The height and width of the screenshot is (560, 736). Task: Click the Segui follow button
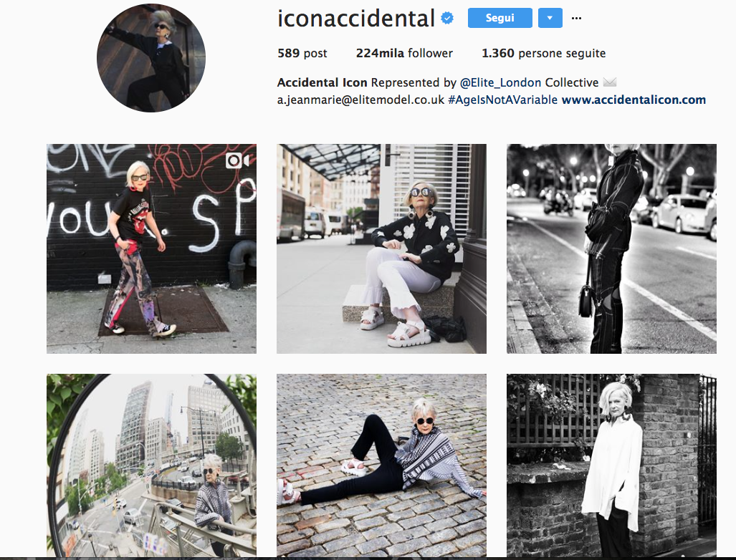500,19
